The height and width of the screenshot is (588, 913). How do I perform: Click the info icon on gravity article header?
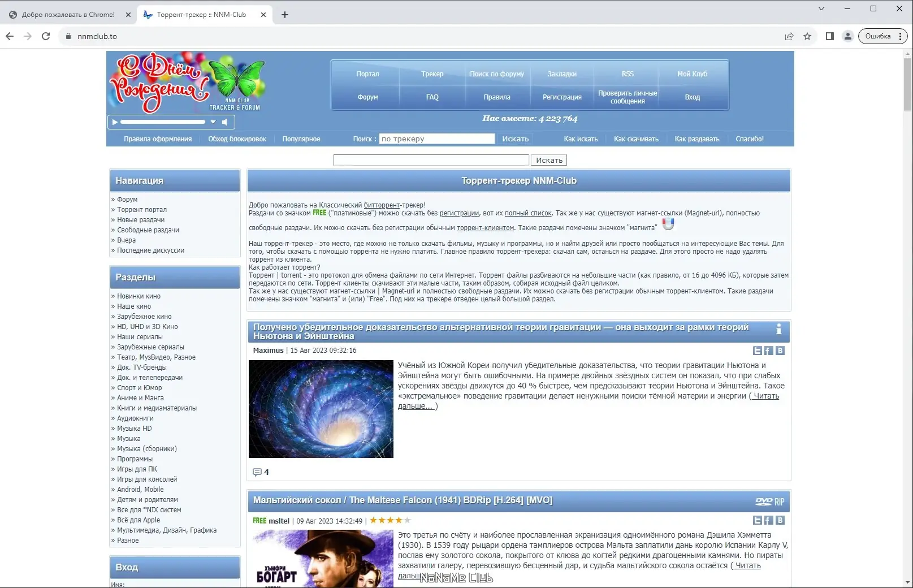tap(778, 329)
